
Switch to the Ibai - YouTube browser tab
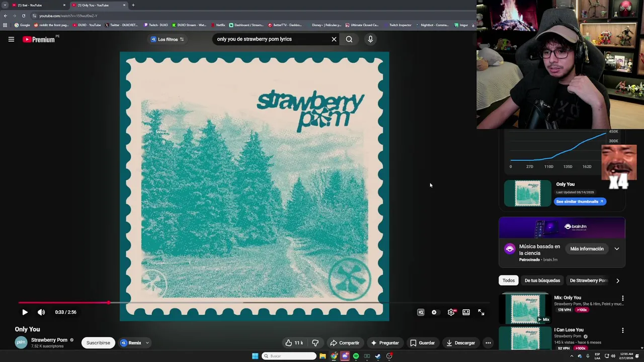(x=38, y=5)
